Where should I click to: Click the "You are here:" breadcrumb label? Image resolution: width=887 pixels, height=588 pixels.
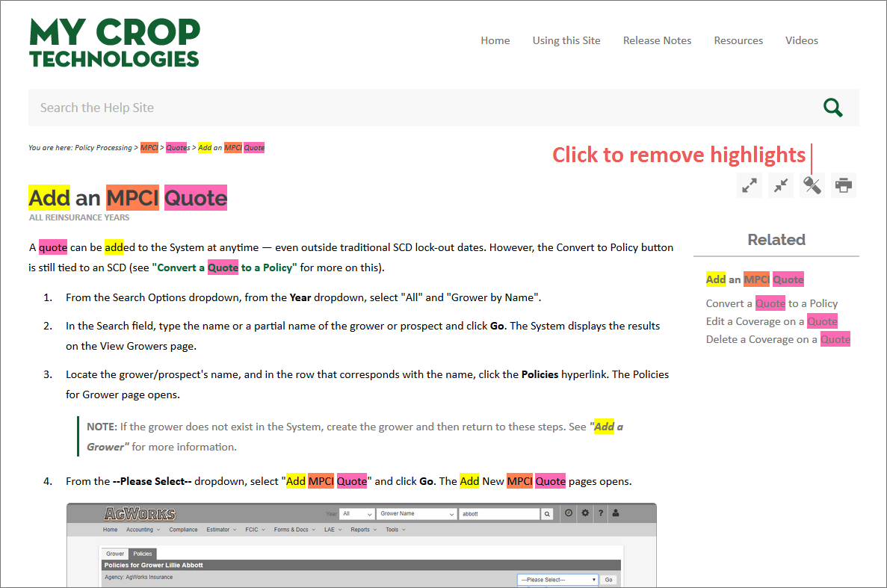pos(50,148)
